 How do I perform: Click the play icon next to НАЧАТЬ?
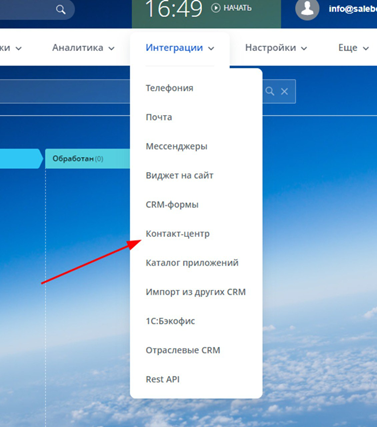click(x=216, y=8)
